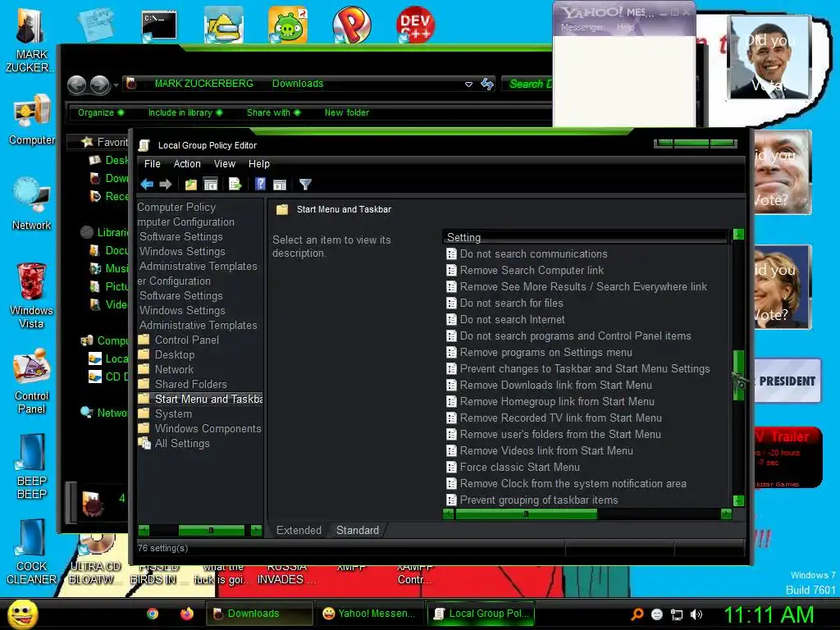
Task: Select 'Do not search Internet' setting
Action: [x=512, y=319]
